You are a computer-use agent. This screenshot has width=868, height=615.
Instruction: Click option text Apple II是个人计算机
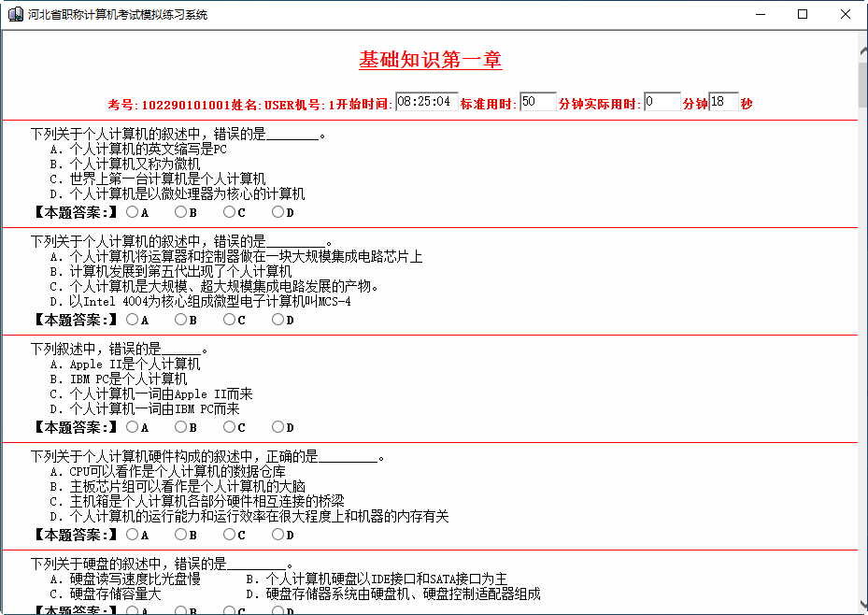point(135,364)
